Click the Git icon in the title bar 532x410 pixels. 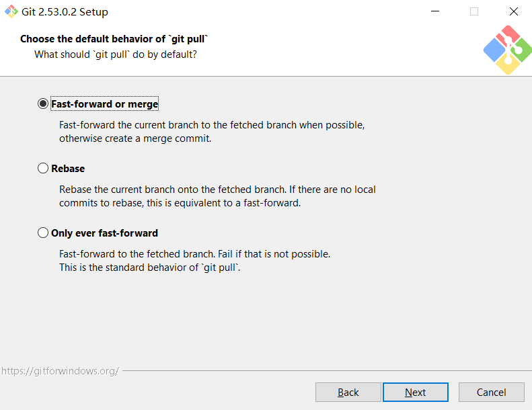[x=11, y=11]
